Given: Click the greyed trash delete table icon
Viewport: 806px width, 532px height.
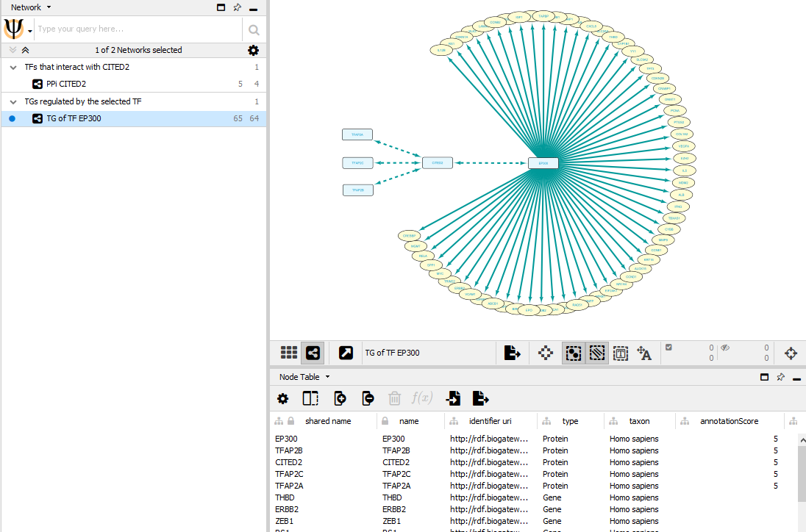Looking at the screenshot, I should [x=394, y=398].
